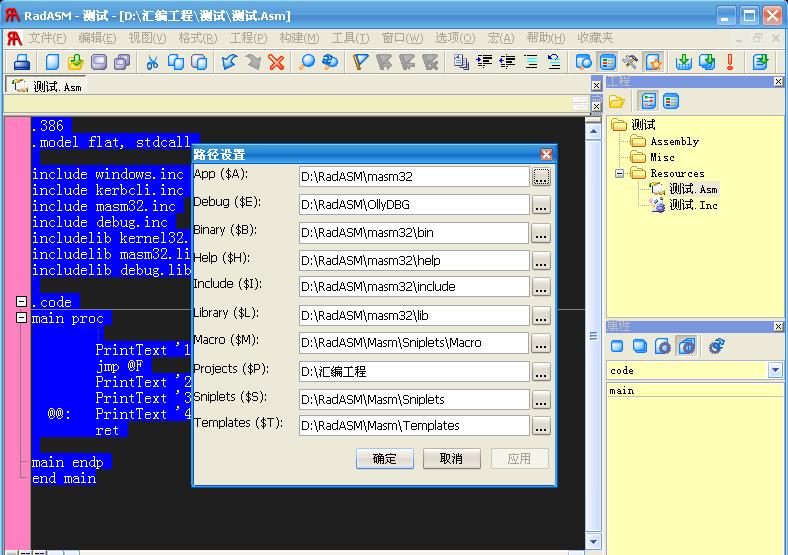This screenshot has width=788, height=555.
Task: Click the Redo arrow icon
Action: (x=253, y=62)
